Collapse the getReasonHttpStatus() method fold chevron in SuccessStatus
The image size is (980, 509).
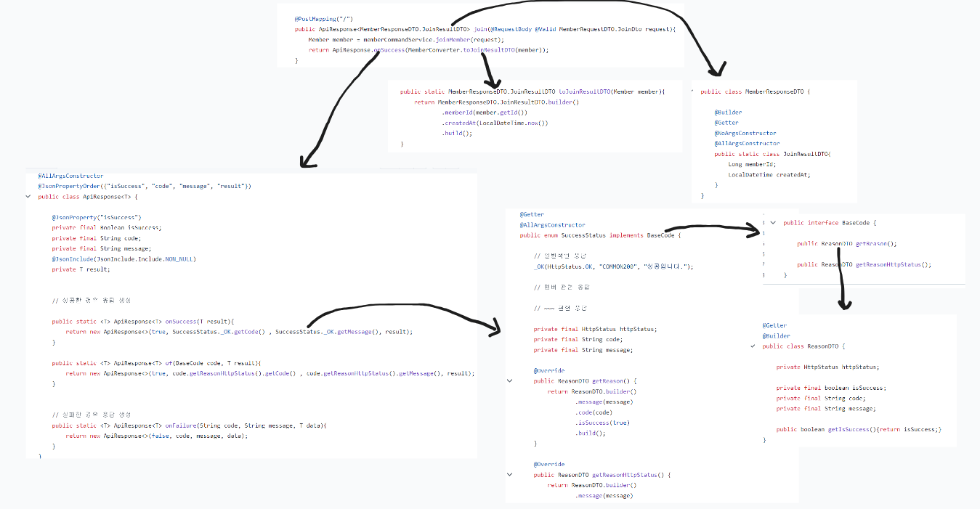click(509, 475)
